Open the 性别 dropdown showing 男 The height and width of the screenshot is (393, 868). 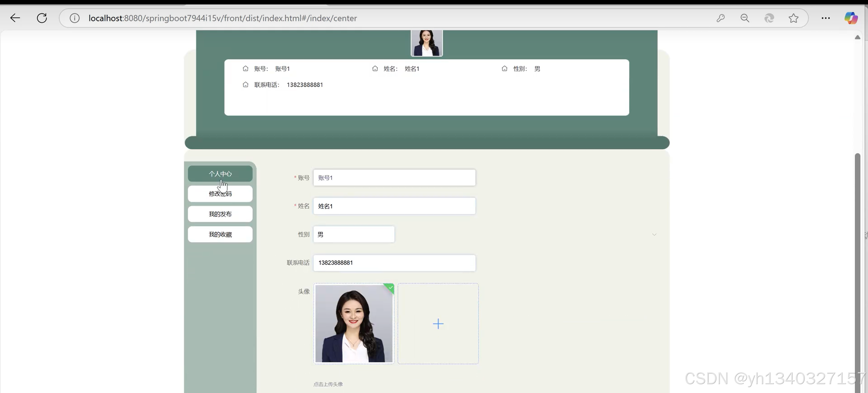click(x=353, y=234)
